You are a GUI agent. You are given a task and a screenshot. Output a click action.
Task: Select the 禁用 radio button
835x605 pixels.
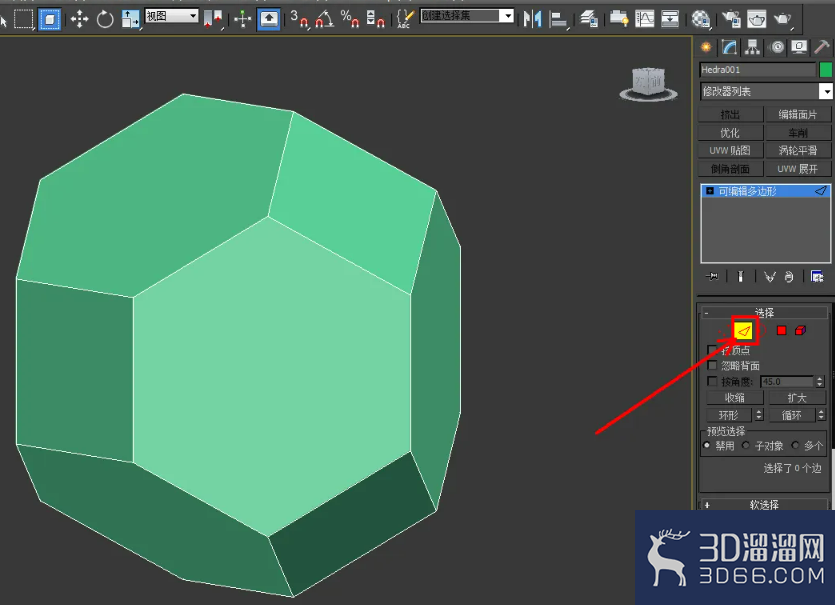click(707, 445)
